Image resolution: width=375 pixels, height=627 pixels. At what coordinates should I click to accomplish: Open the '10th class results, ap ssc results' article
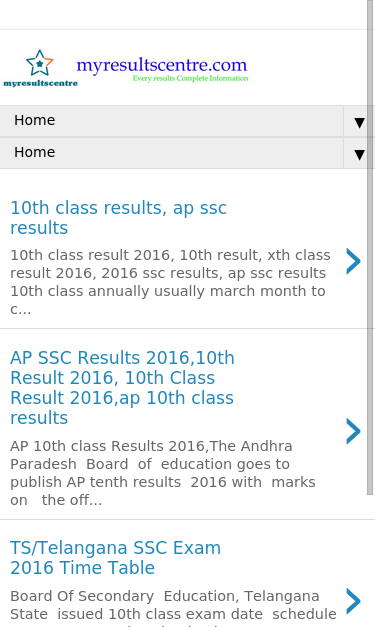[118, 218]
